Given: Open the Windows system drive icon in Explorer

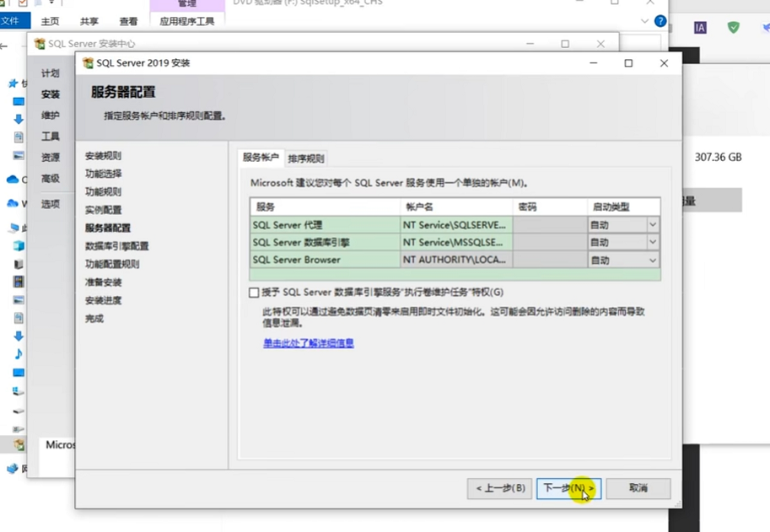Looking at the screenshot, I should point(19,391).
